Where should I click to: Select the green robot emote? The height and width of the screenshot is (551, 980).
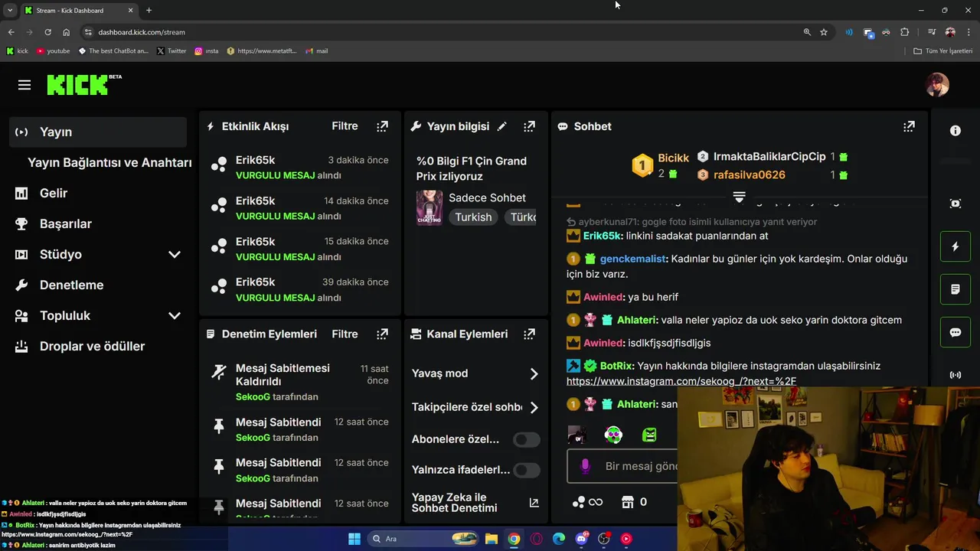point(613,435)
